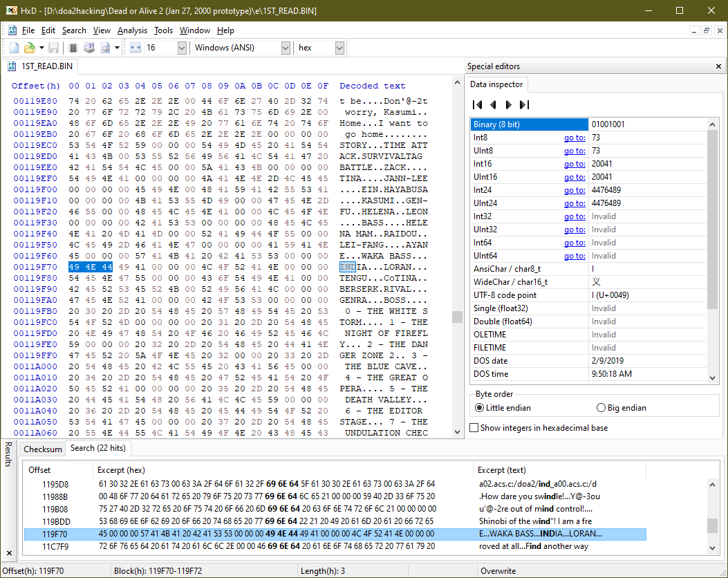This screenshot has width=728, height=578.
Task: Open the Windows (ANSI) charset dropdown
Action: tap(286, 48)
